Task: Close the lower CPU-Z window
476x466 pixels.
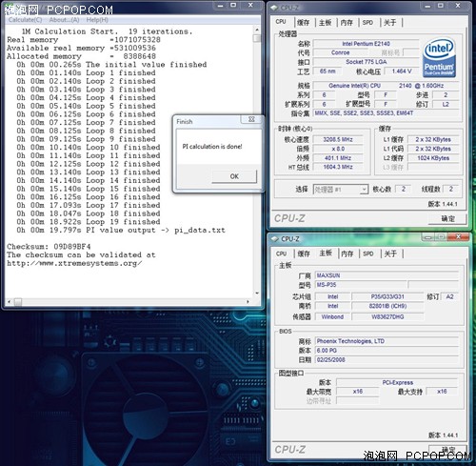Action: point(458,236)
